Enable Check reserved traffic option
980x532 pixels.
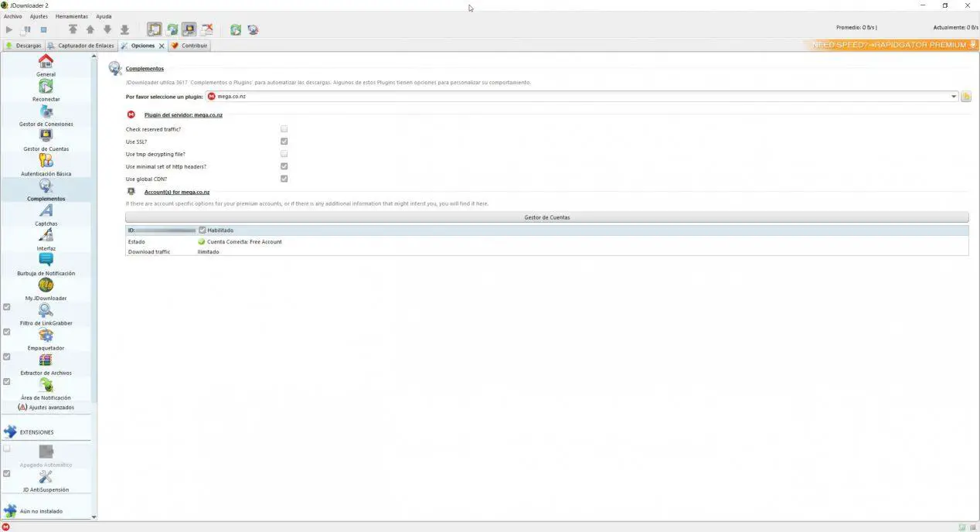[284, 129]
